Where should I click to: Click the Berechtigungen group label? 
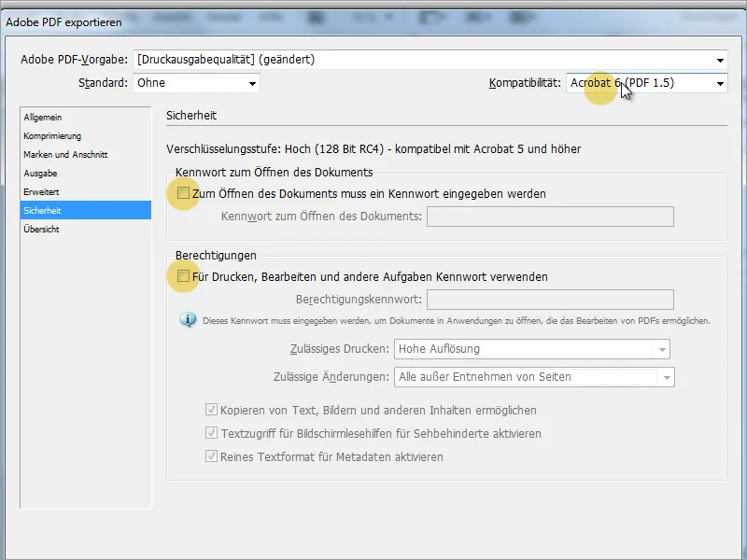point(216,255)
